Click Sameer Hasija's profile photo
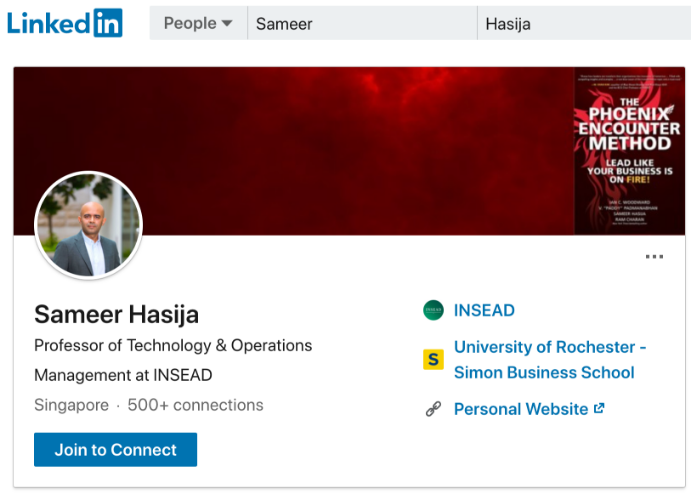 point(89,226)
